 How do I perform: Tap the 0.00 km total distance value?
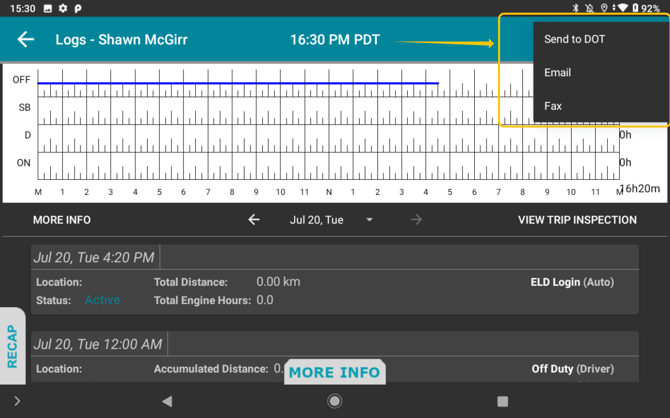coord(278,282)
